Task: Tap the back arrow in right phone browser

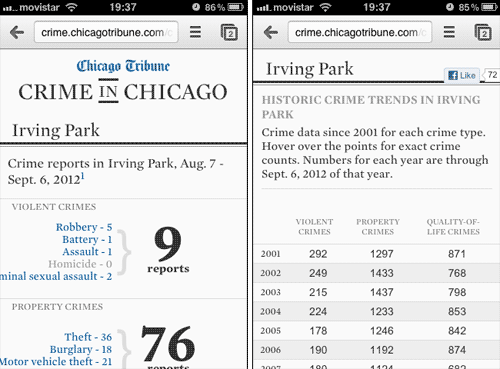Action: pos(271,33)
